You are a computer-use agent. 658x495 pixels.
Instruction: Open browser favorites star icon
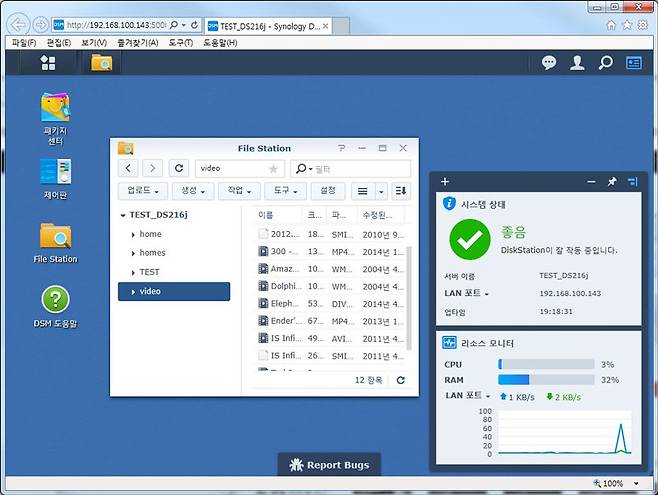(x=627, y=25)
